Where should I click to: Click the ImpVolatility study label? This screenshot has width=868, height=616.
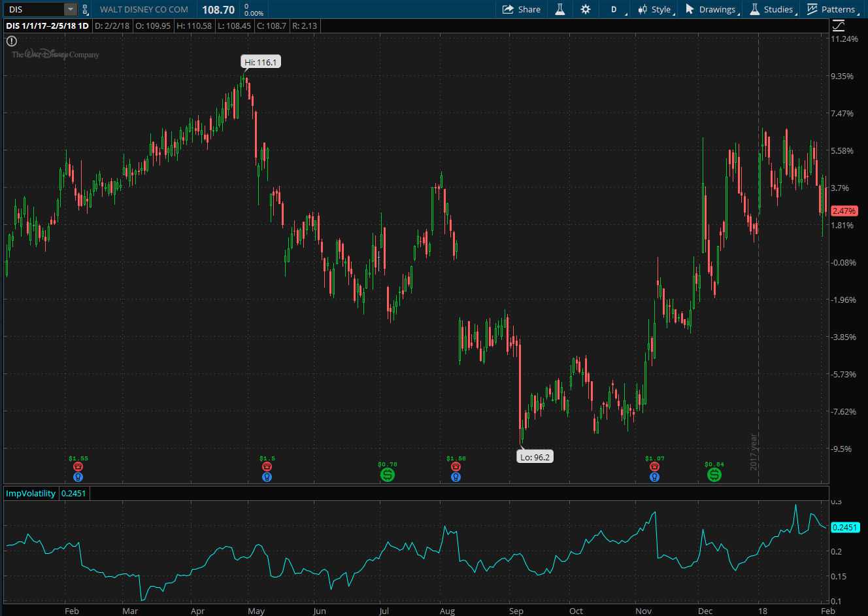tap(31, 493)
